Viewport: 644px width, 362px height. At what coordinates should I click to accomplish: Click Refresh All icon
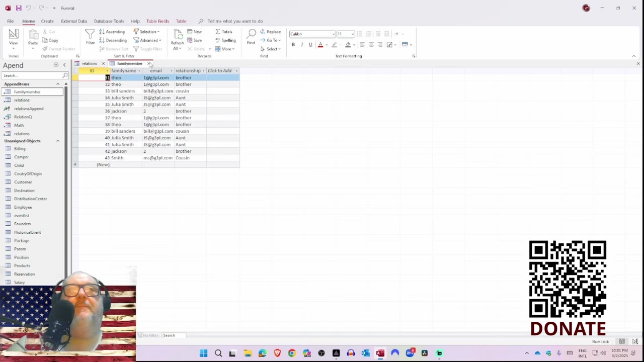(178, 39)
